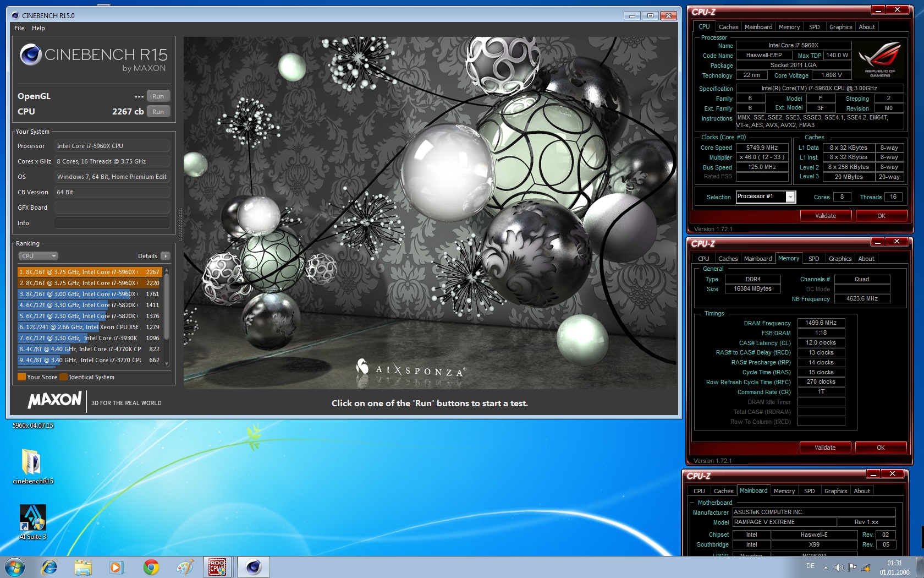Open Mainboard tab in top CPU-Z
The image size is (924, 578).
coord(758,27)
